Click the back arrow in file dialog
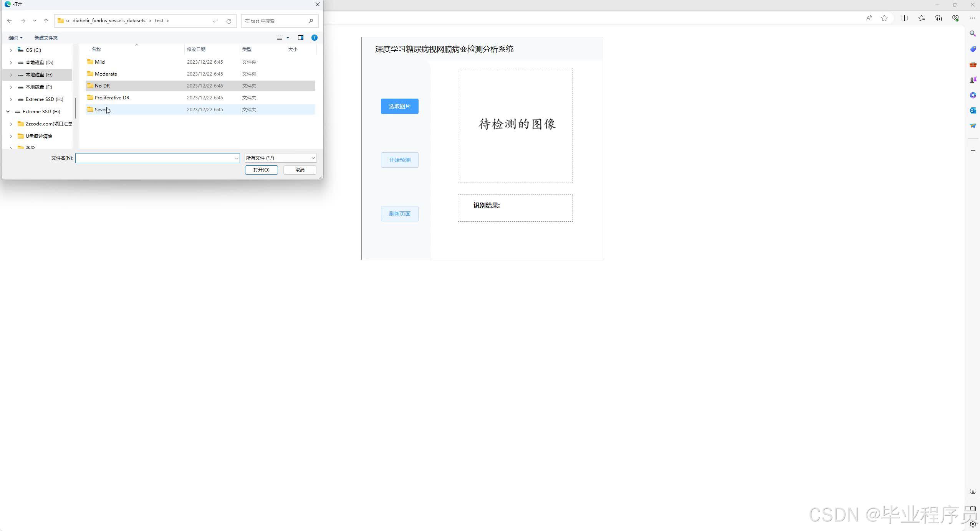 (x=10, y=21)
